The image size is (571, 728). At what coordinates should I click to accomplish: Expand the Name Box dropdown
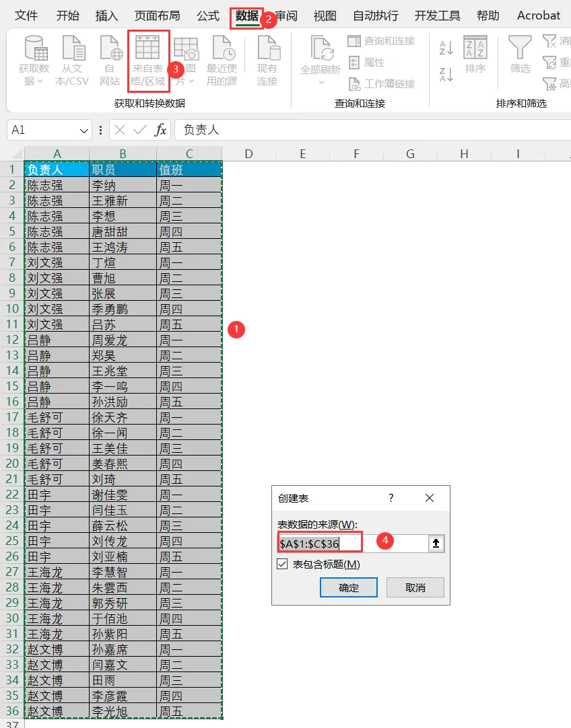(x=83, y=131)
